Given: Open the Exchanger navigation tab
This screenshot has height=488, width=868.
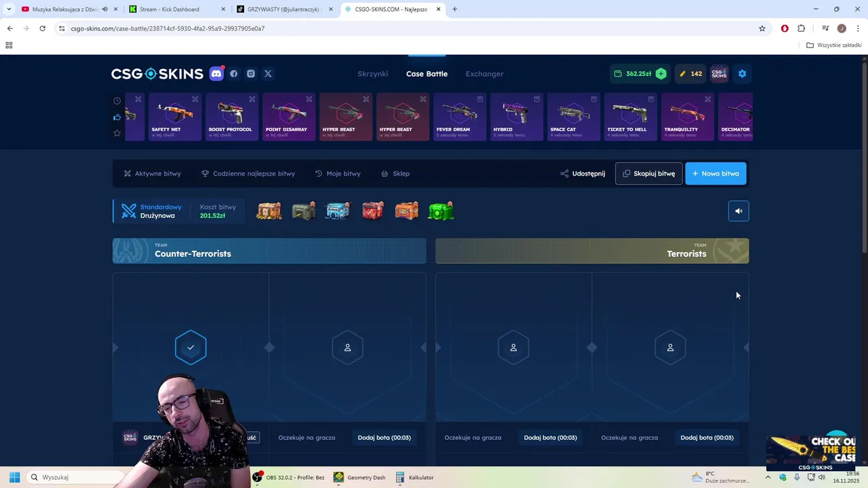Looking at the screenshot, I should point(484,74).
